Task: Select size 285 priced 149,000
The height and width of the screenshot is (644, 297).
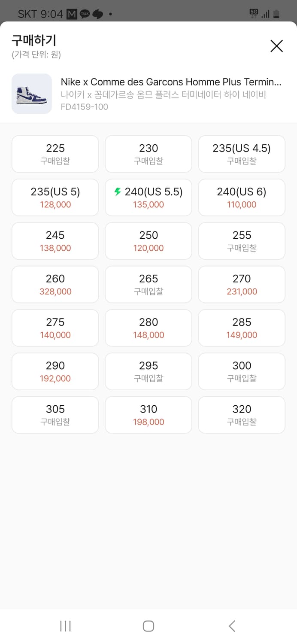Action: pyautogui.click(x=242, y=328)
